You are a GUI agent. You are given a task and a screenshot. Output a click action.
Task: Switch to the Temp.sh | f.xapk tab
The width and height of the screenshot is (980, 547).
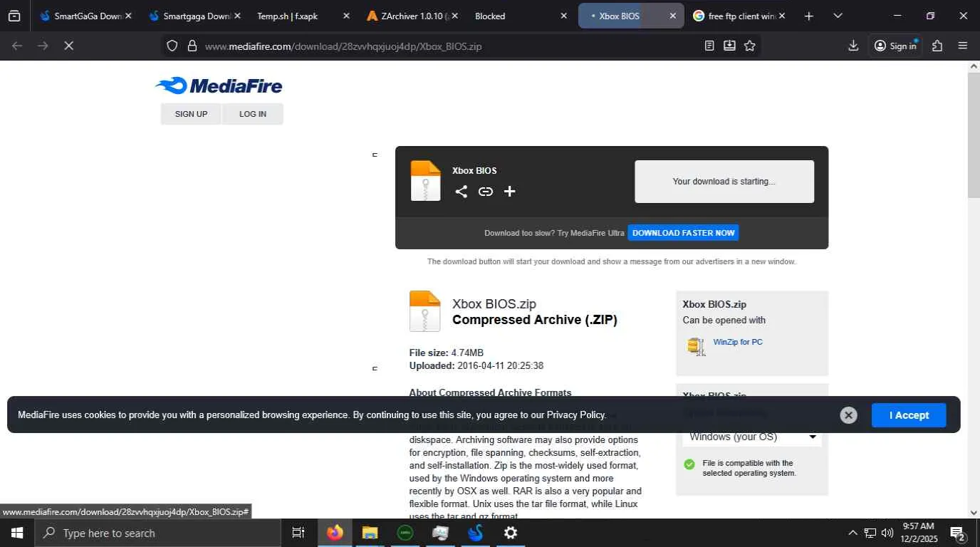click(x=296, y=16)
